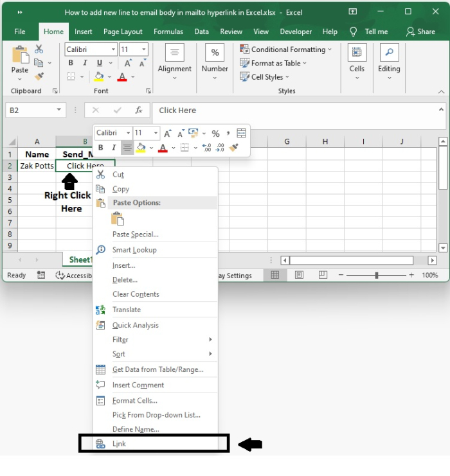
Task: Click Percent Style in mini toolbar
Action: pyautogui.click(x=216, y=133)
